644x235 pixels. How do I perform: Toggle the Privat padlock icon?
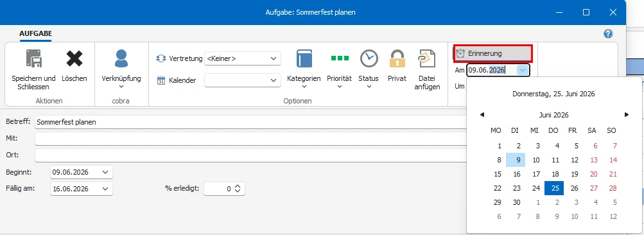pos(397,58)
